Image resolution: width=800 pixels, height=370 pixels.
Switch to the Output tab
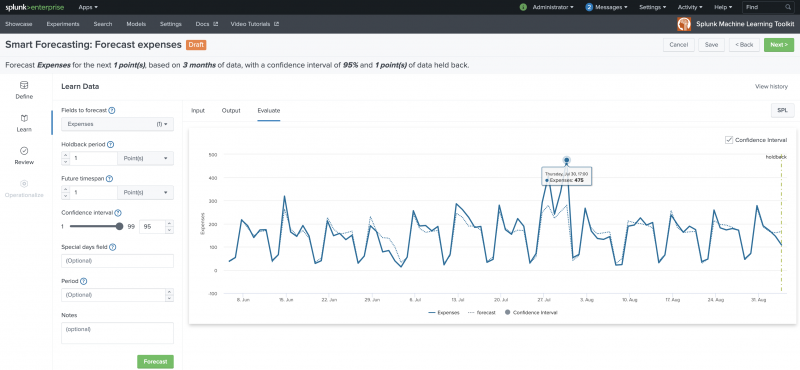(231, 110)
